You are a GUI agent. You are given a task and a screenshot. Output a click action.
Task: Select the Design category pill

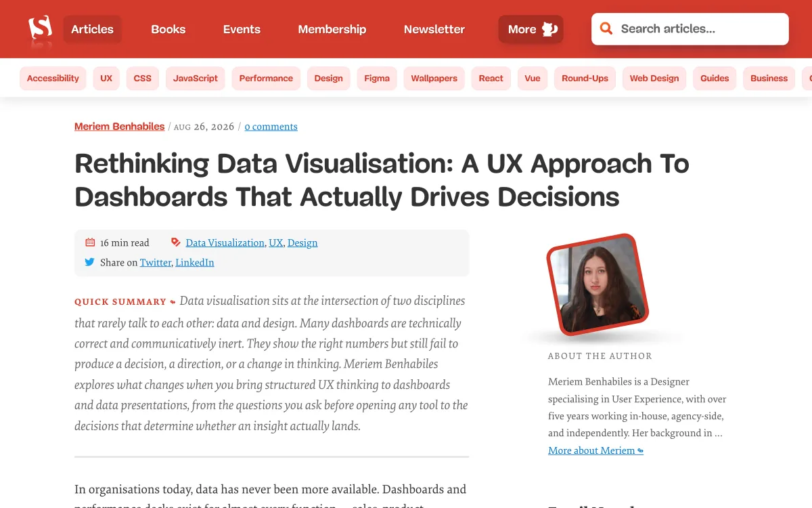(329, 79)
